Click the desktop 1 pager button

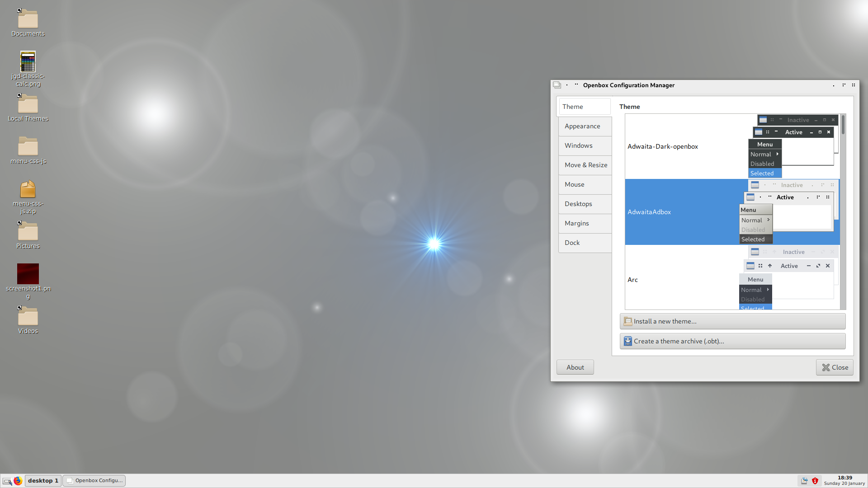coord(43,481)
